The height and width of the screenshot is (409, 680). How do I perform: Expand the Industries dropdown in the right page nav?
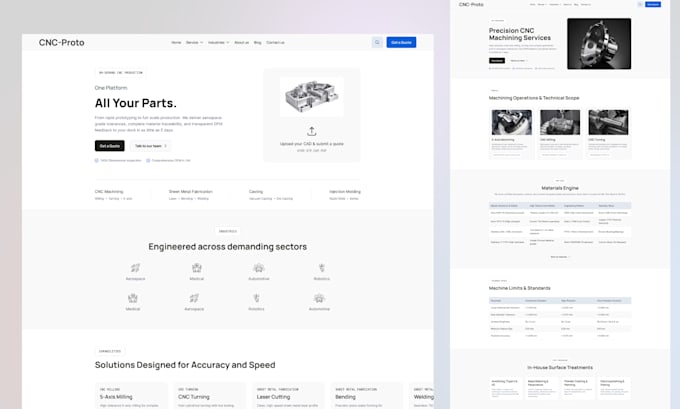[x=555, y=4]
